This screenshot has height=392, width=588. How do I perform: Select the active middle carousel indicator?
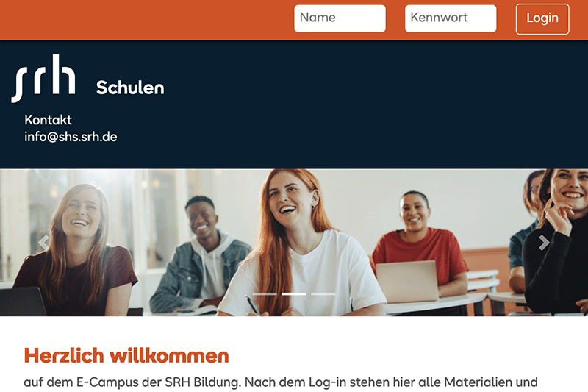[294, 294]
